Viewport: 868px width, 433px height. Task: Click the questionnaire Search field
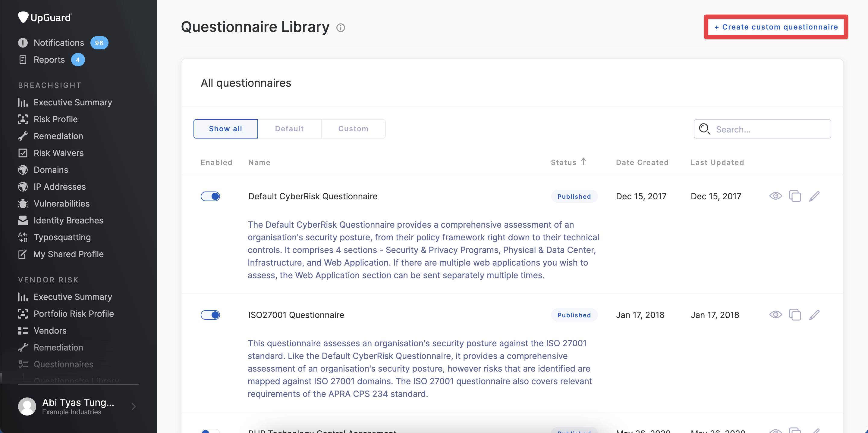click(x=768, y=129)
